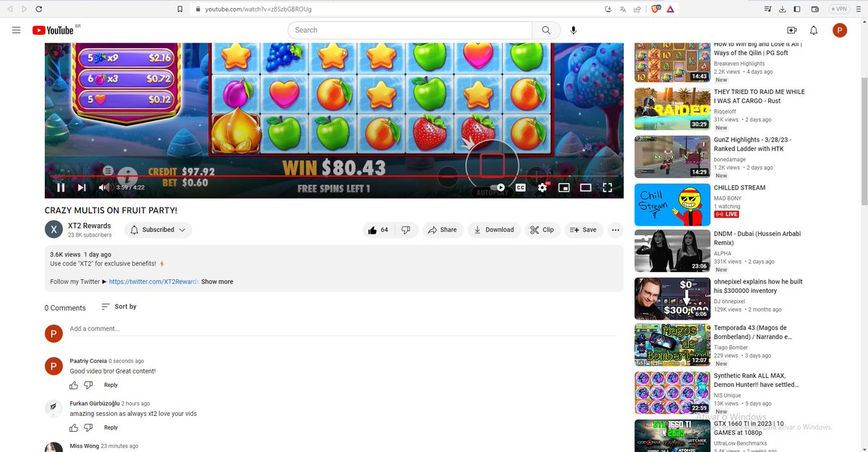The height and width of the screenshot is (452, 868).
Task: Toggle the browser sidebar panel
Action: click(797, 9)
